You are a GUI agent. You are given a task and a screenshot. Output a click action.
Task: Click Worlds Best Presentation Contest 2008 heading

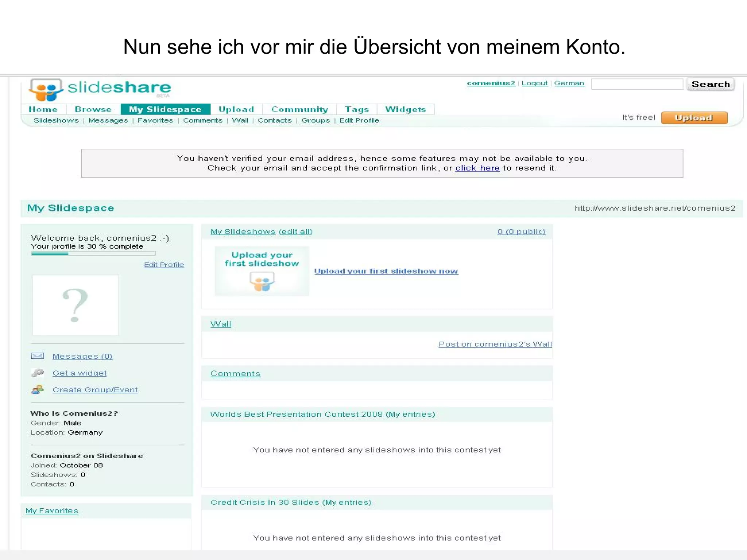322,415
